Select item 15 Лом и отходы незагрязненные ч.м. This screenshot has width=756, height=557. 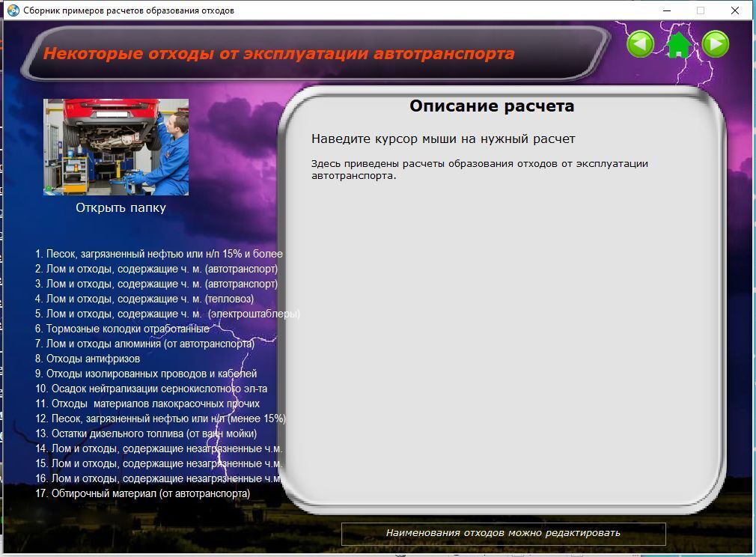pyautogui.click(x=159, y=463)
